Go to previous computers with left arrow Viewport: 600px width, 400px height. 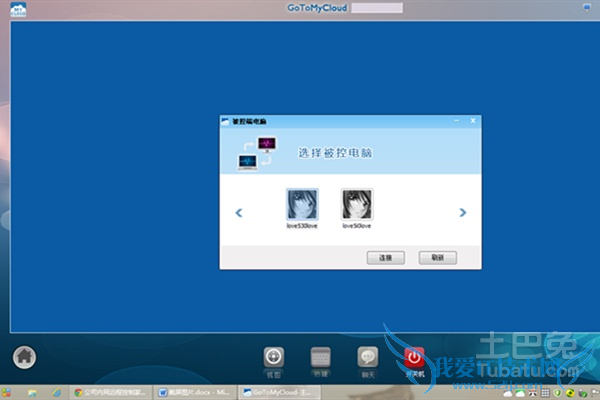(239, 212)
